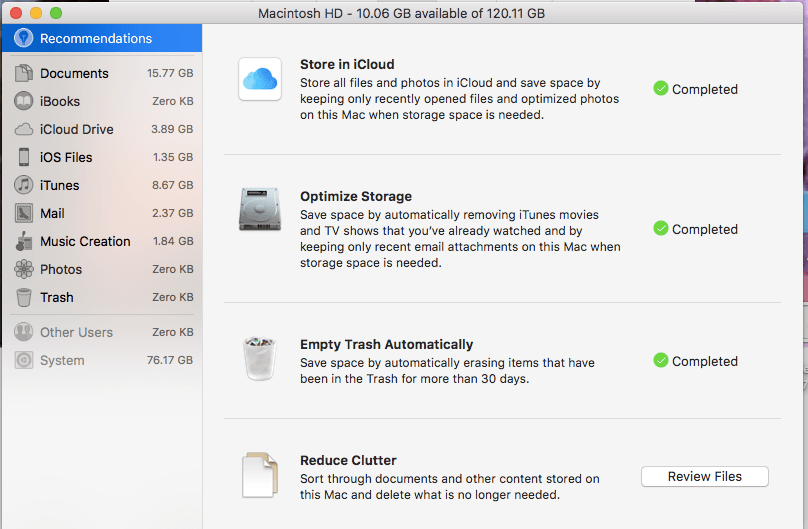Click the green checkmark for Optimize Storage
808x529 pixels.
pos(661,228)
